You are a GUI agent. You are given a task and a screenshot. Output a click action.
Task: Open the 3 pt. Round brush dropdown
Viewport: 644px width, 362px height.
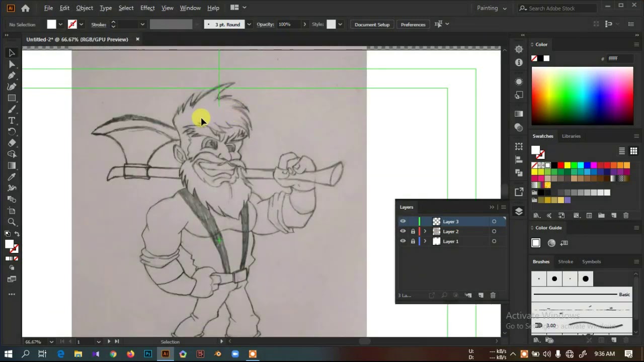(x=249, y=24)
